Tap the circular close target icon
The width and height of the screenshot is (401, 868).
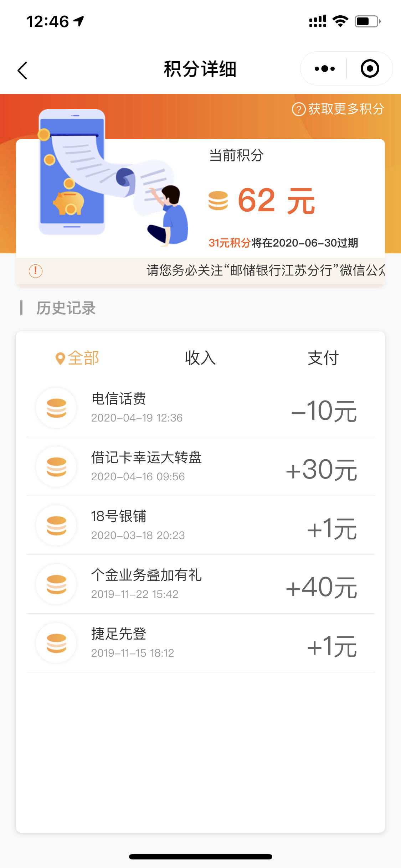(370, 68)
